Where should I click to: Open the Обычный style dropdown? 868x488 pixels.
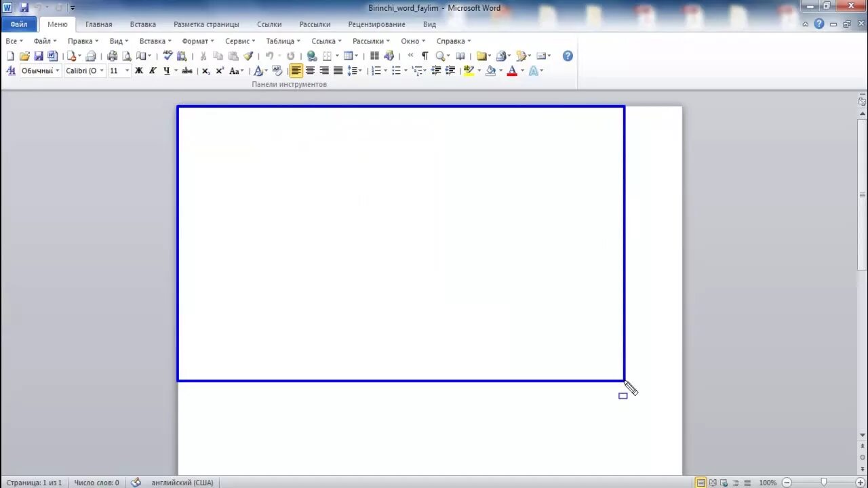tap(58, 70)
